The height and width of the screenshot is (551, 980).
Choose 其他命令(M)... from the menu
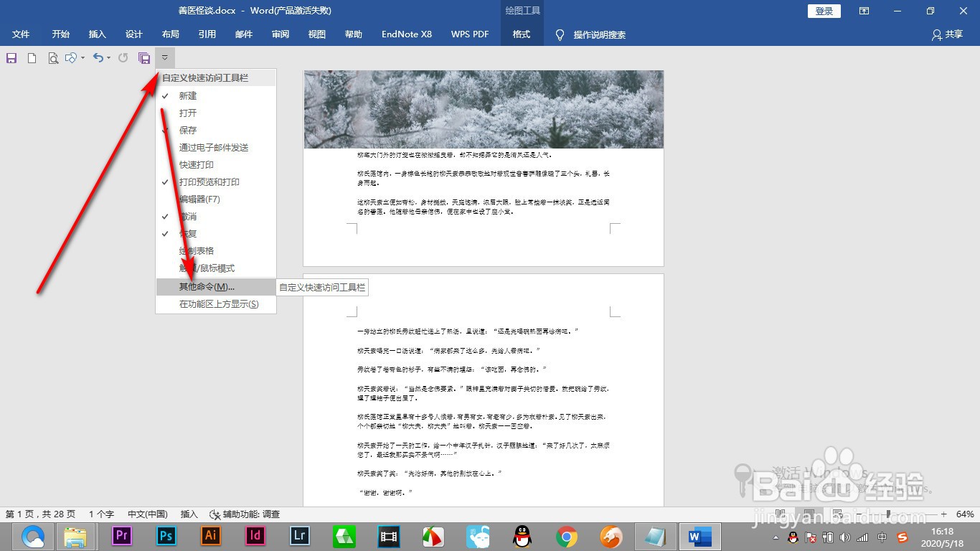216,286
